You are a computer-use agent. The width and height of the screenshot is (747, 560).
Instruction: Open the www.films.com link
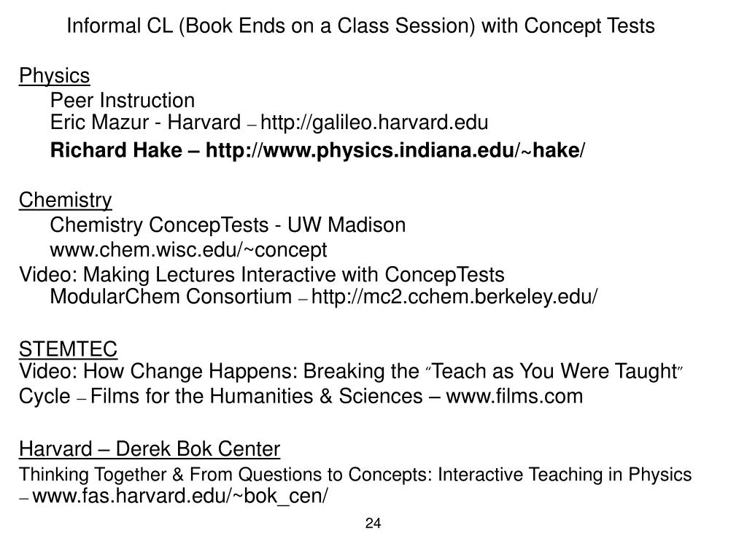(514, 396)
